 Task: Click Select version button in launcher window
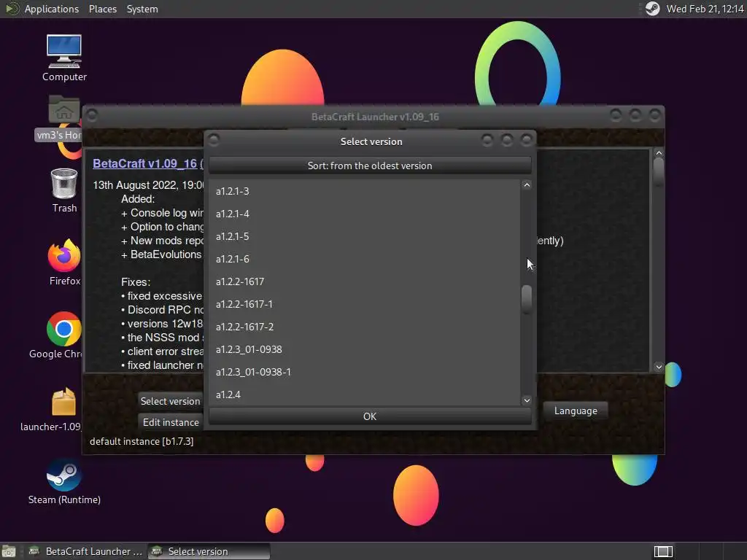pos(170,401)
